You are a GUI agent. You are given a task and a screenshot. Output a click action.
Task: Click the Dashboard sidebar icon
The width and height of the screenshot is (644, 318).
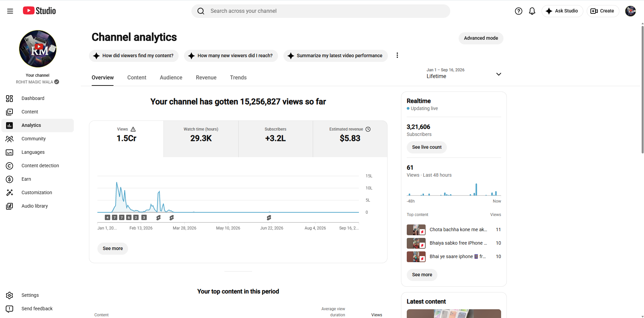click(x=9, y=98)
